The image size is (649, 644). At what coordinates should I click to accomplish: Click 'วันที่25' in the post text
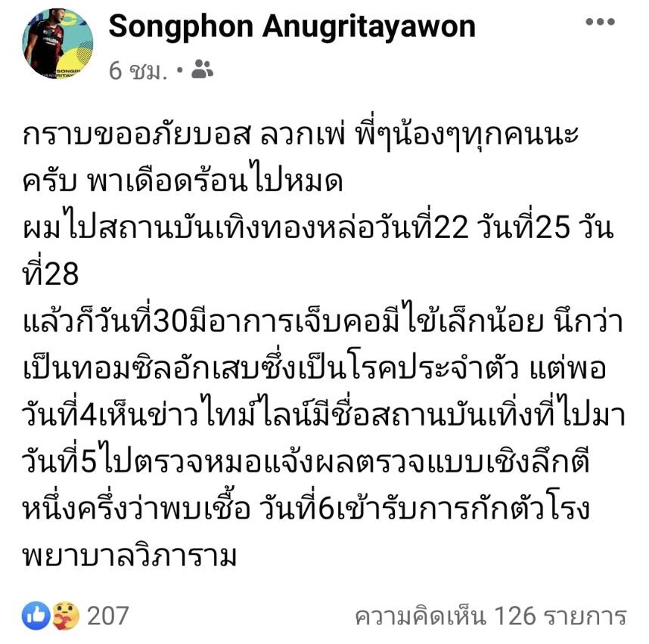[x=524, y=227]
